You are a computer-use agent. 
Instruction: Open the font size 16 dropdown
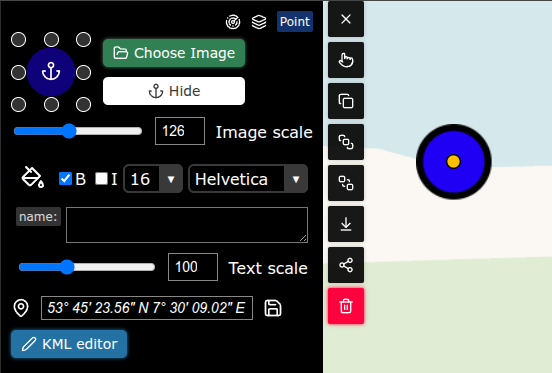point(153,179)
